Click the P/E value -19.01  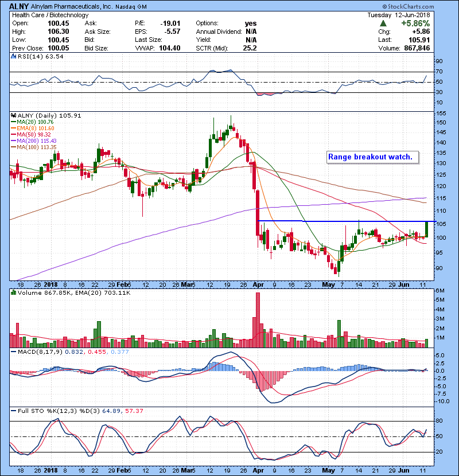coord(170,24)
